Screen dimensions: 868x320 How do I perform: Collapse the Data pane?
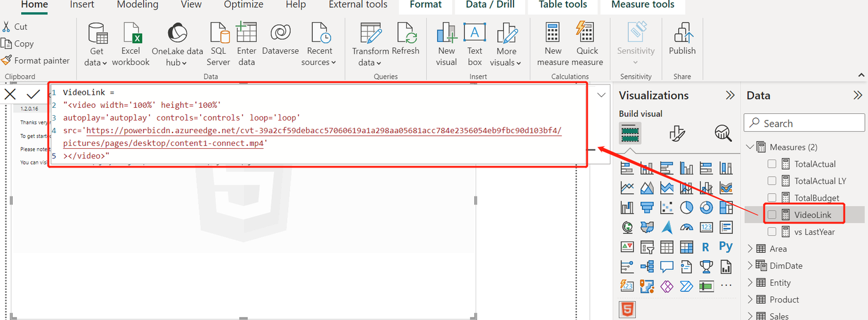click(858, 95)
